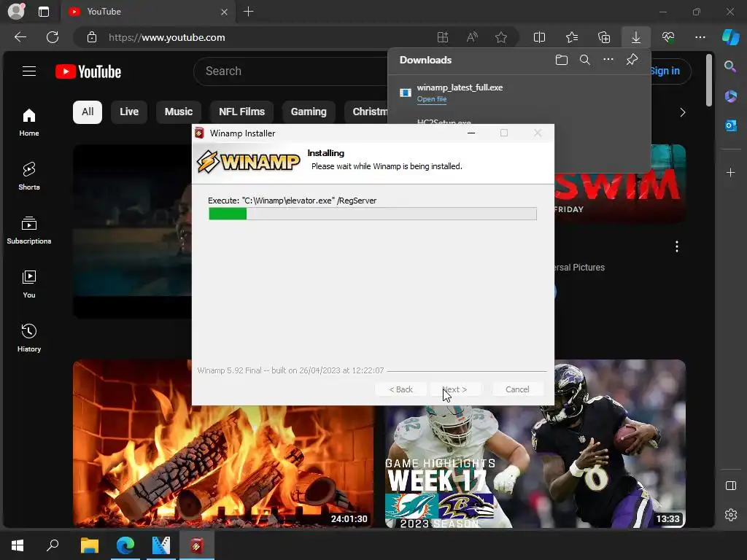
Task: Search downloads in the Downloads panel
Action: 585,60
